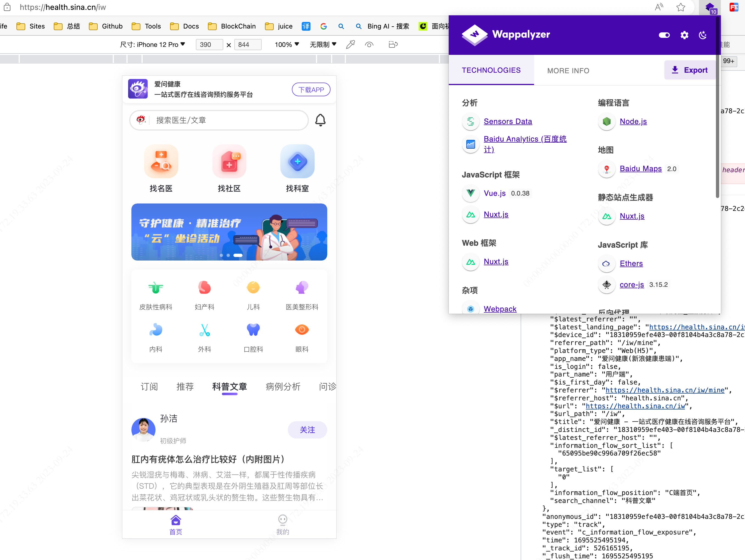Switch Wappalyzer to dark mode moon icon
This screenshot has height=560, width=745.
click(x=702, y=35)
